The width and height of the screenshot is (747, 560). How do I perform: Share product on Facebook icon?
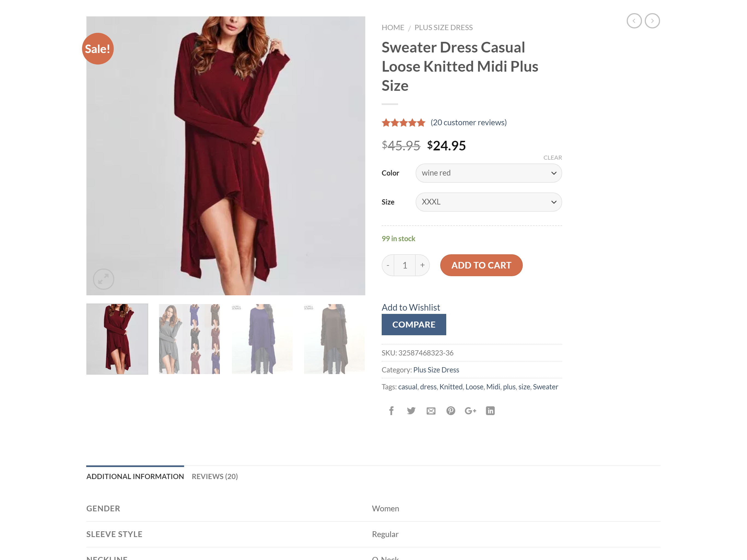pos(391,411)
